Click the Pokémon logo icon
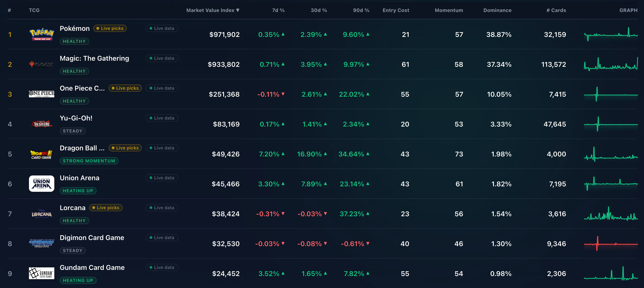 tap(41, 34)
